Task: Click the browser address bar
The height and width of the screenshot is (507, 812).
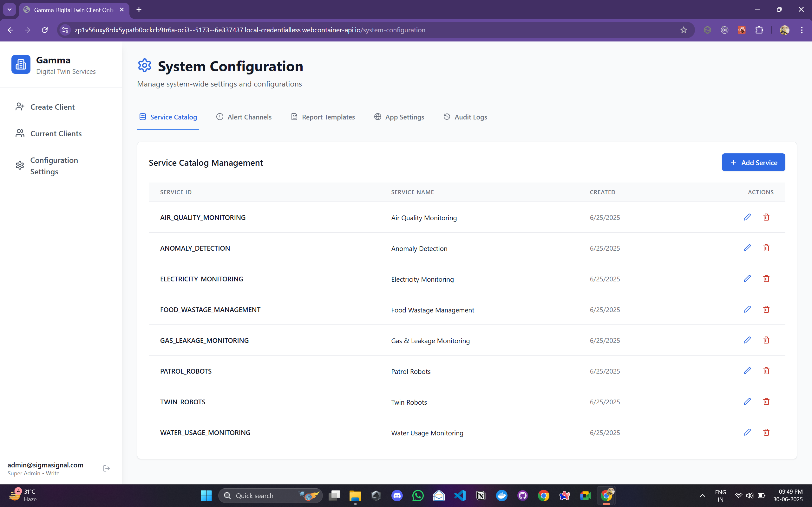Action: click(369, 30)
